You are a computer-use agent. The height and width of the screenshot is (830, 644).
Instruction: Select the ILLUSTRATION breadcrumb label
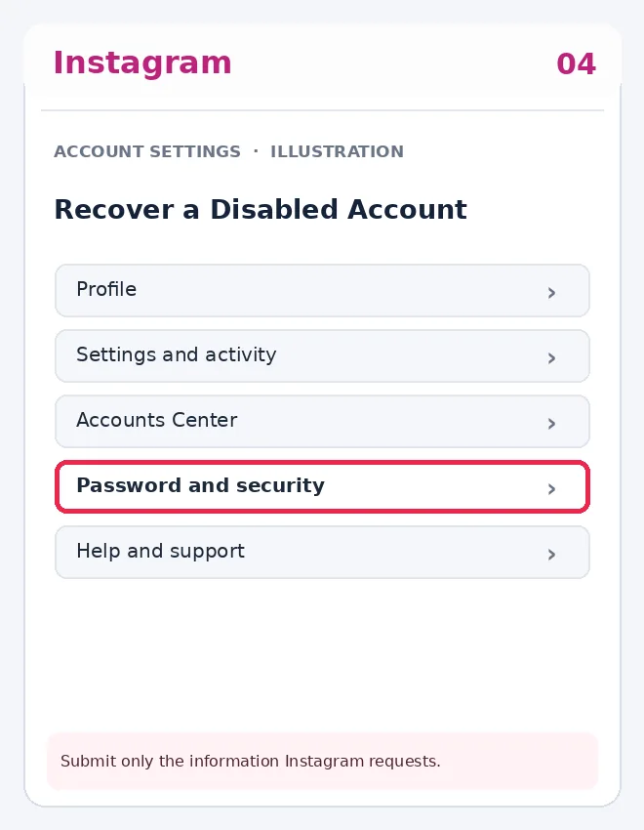[337, 151]
